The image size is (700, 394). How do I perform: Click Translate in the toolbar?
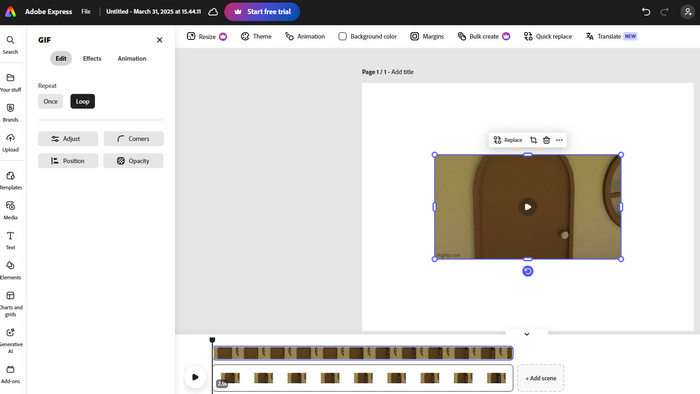pyautogui.click(x=611, y=37)
